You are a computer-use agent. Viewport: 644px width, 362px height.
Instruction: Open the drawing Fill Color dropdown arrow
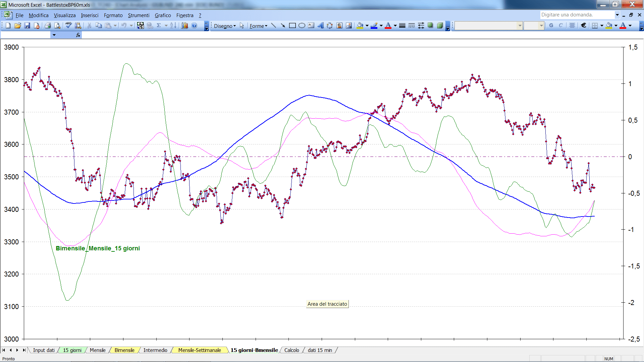point(367,25)
